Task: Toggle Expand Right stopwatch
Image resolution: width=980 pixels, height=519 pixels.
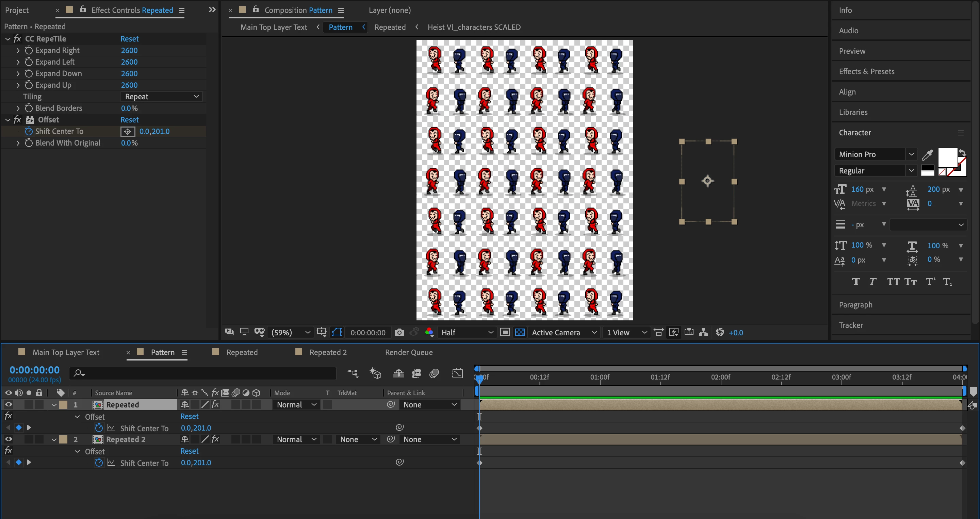Action: [x=29, y=50]
